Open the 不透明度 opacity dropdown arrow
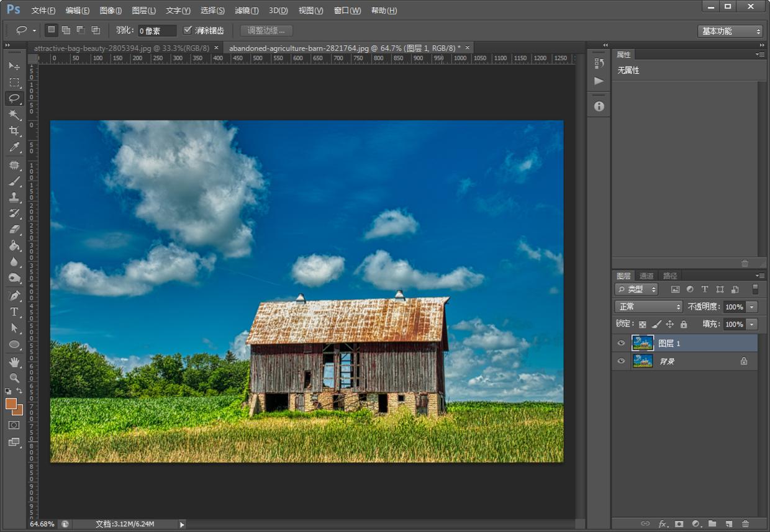770x532 pixels. pyautogui.click(x=752, y=307)
